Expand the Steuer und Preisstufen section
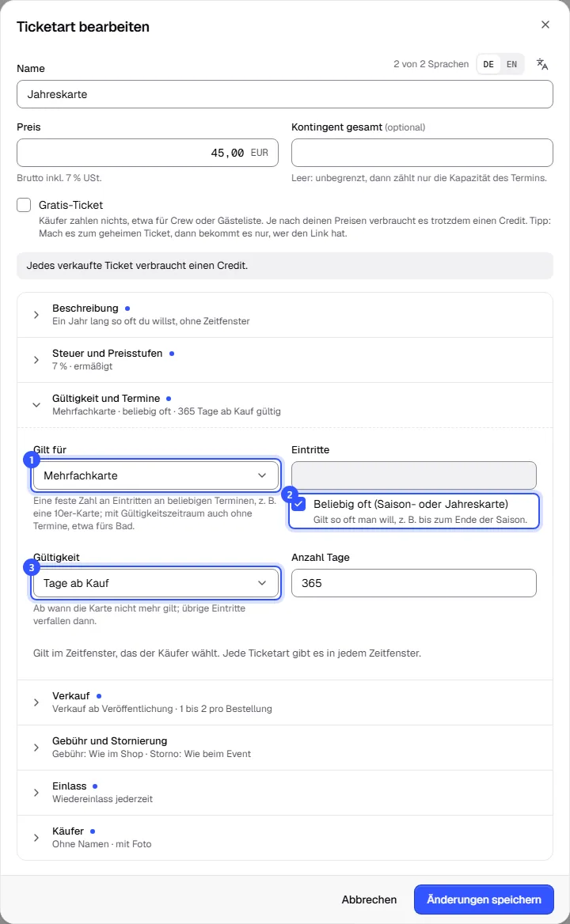570x924 pixels. [285, 359]
